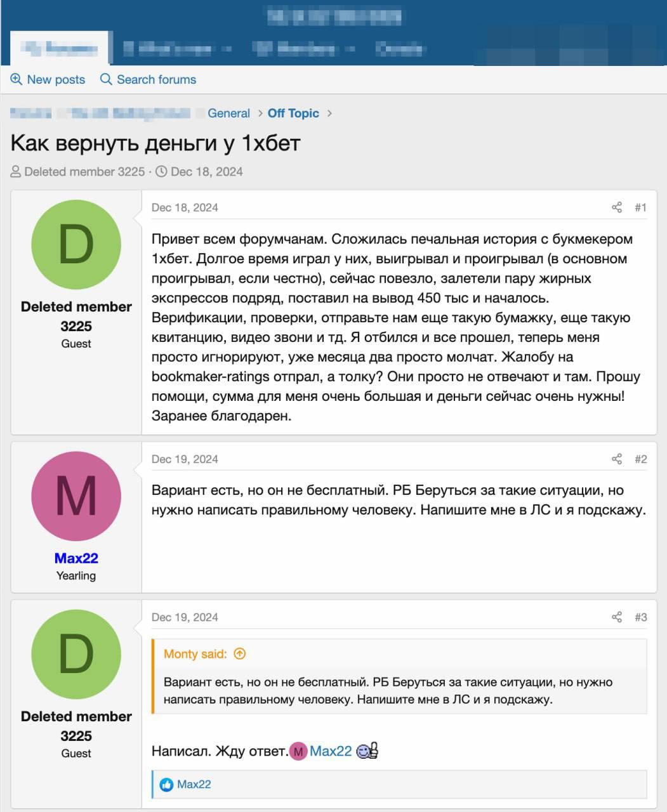Click share icon on post #2
Screen dimensions: 667x812
[616, 459]
